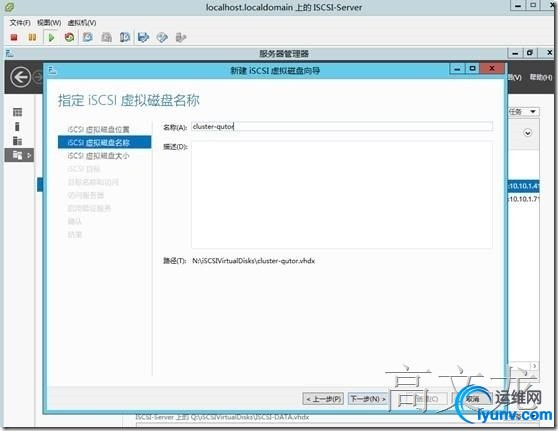Expand the round chevron in Server Manager panel
Screen dimensions: 558x431
[x=528, y=133]
